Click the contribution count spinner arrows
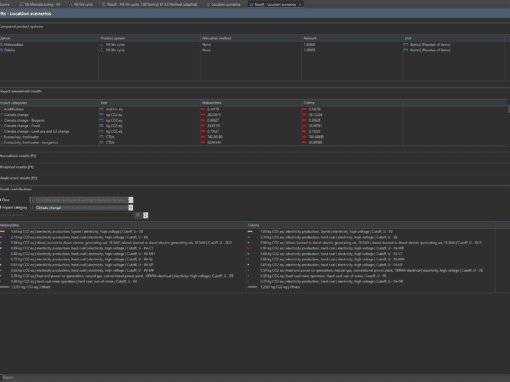 146,215
